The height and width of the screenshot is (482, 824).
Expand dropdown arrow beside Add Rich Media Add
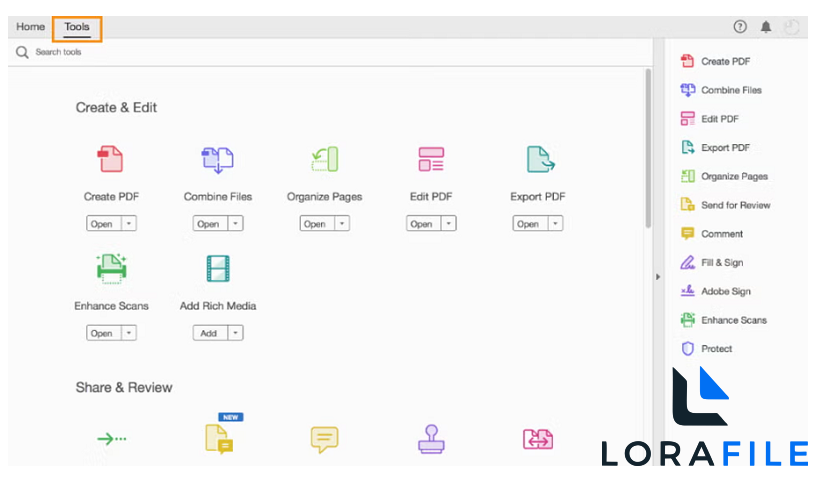235,333
